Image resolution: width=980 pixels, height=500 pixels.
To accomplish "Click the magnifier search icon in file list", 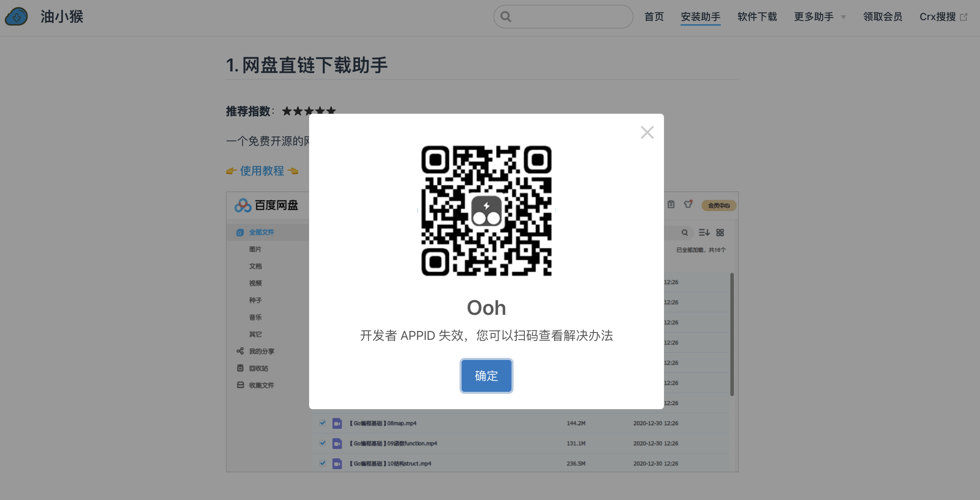I will [685, 233].
